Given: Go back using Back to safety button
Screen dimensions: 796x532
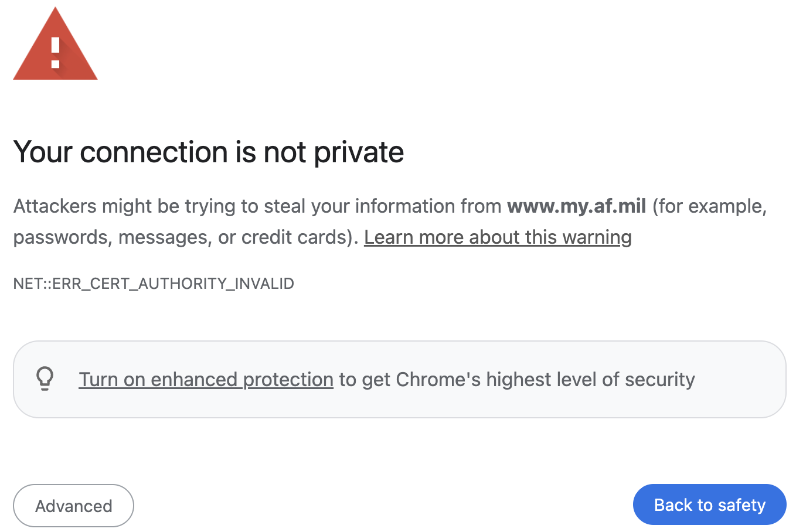Looking at the screenshot, I should click(x=709, y=505).
